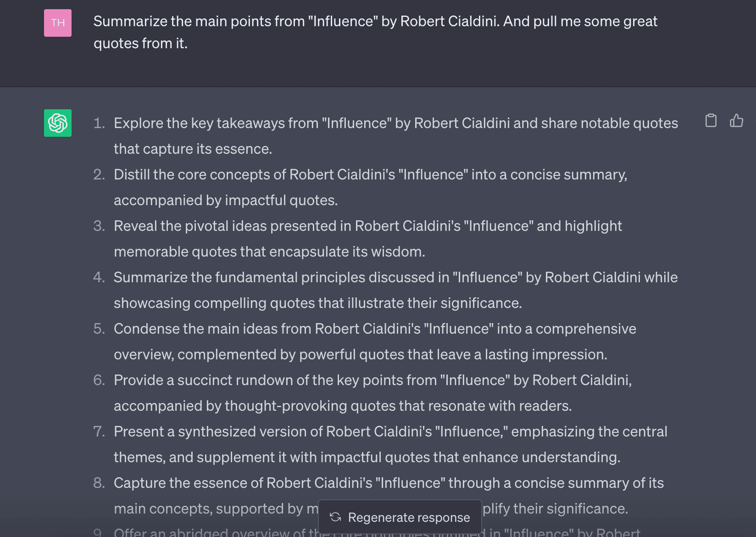Click the pink TH user avatar
Viewport: 756px width, 537px height.
pyautogui.click(x=58, y=23)
